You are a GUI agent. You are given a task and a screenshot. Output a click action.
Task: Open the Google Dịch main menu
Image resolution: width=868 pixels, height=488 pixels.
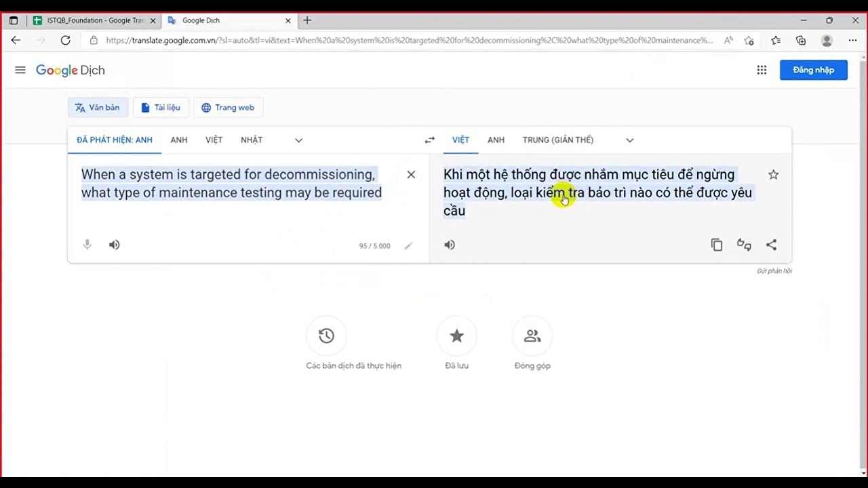20,70
